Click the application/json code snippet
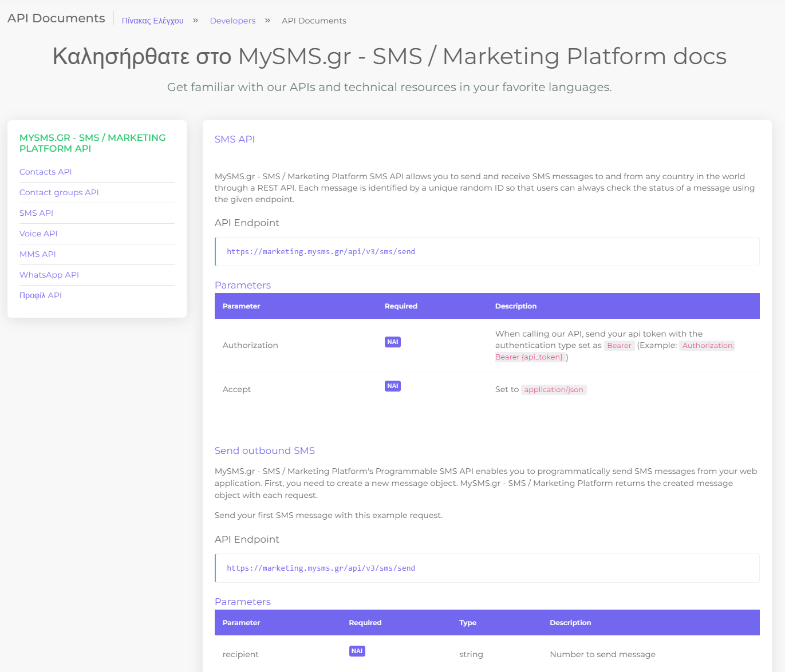 (x=554, y=389)
